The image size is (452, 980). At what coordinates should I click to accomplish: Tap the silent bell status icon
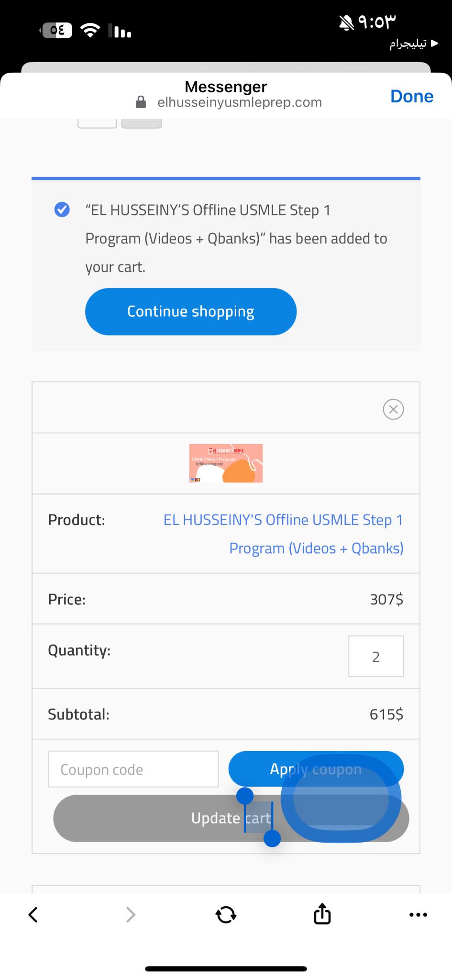click(346, 22)
